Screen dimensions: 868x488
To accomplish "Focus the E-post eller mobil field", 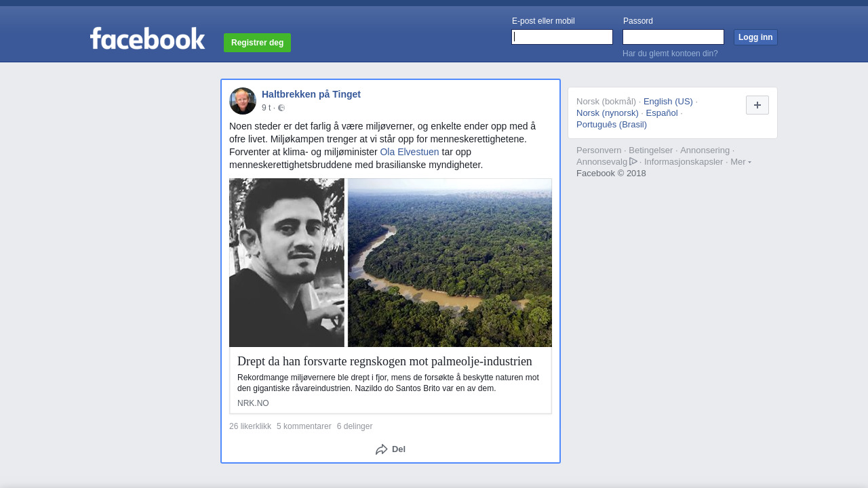I will (x=562, y=37).
